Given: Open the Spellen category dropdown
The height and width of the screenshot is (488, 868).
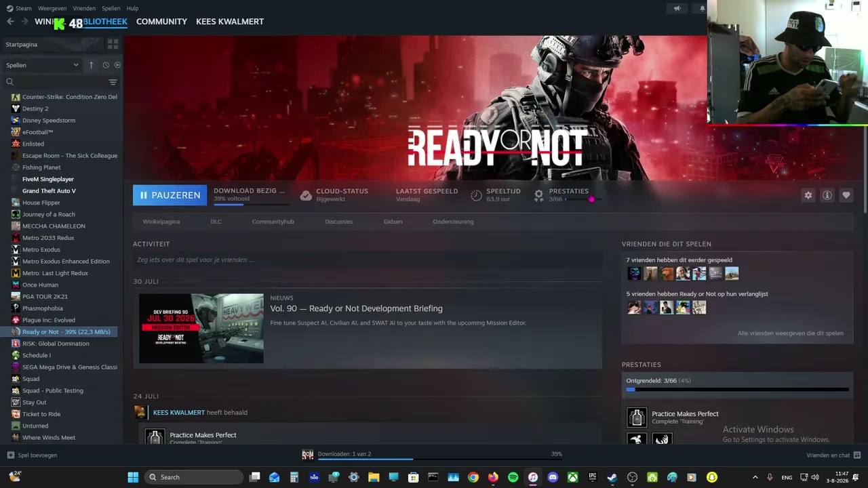Looking at the screenshot, I should [42, 65].
